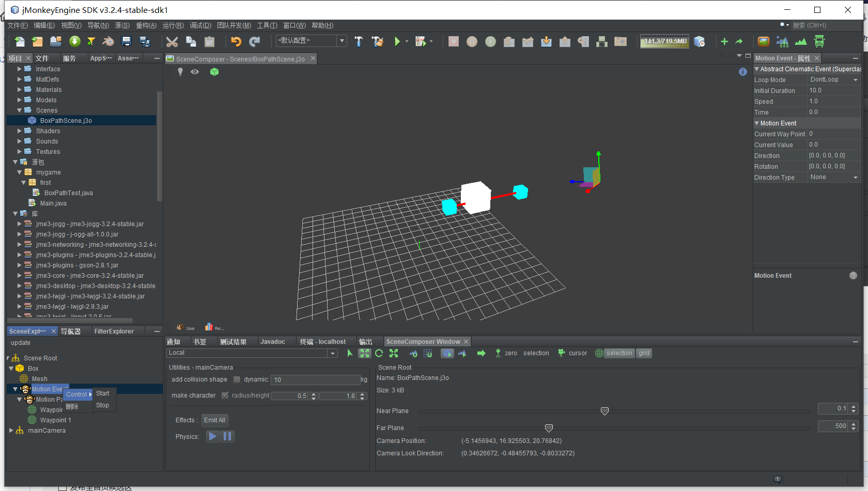The image size is (868, 491).
Task: Toggle the radius/height checkbox
Action: coord(225,395)
